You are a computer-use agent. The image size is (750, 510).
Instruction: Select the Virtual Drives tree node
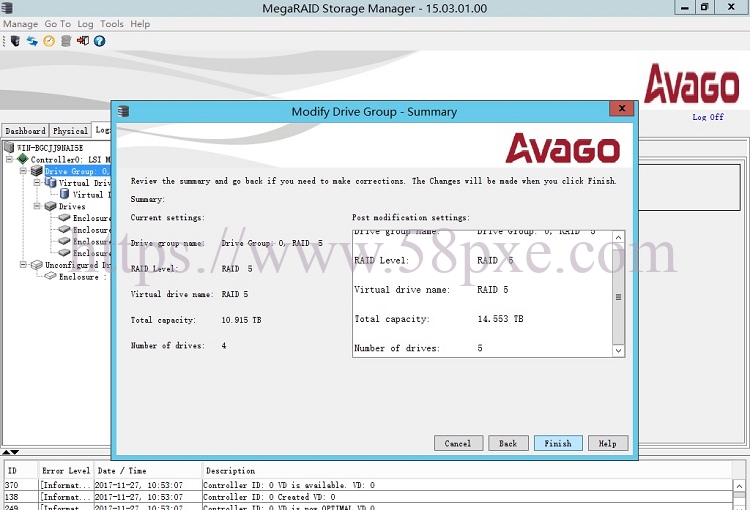(x=84, y=183)
